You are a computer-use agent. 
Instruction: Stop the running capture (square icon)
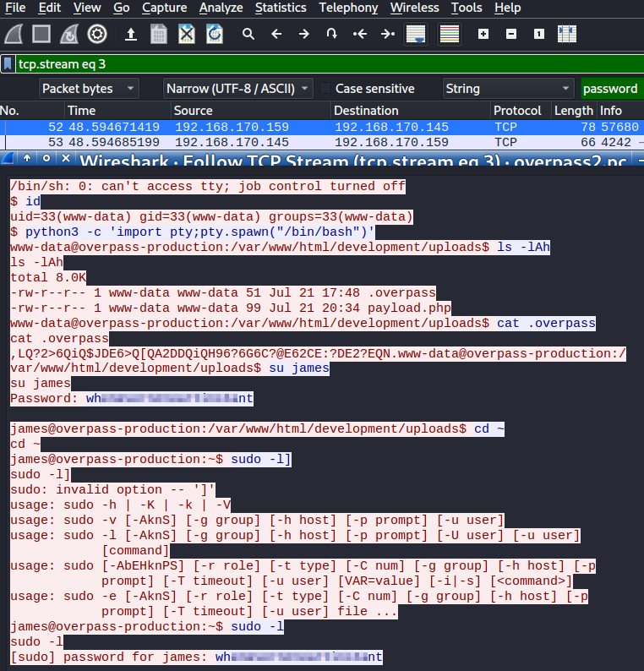point(41,34)
